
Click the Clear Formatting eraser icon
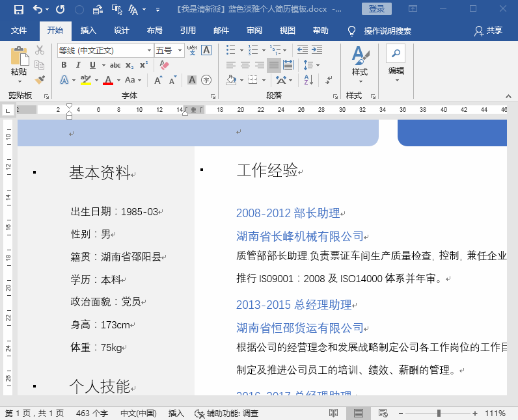(x=164, y=65)
